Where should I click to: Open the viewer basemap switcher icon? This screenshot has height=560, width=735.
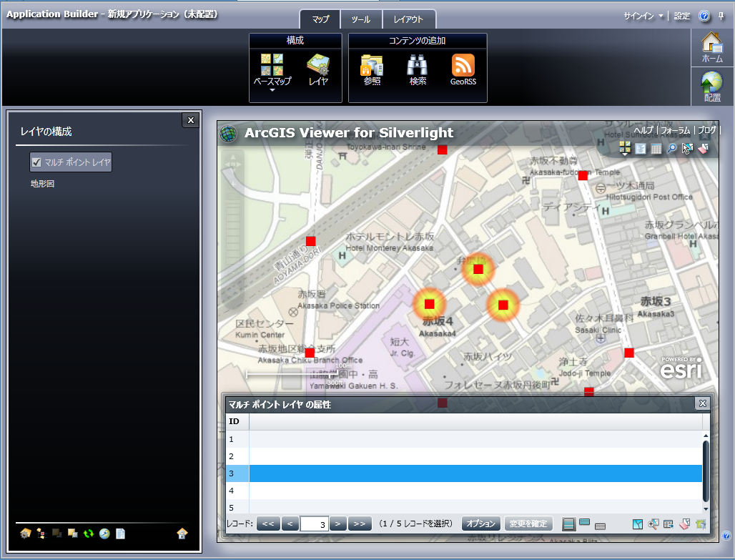[625, 149]
